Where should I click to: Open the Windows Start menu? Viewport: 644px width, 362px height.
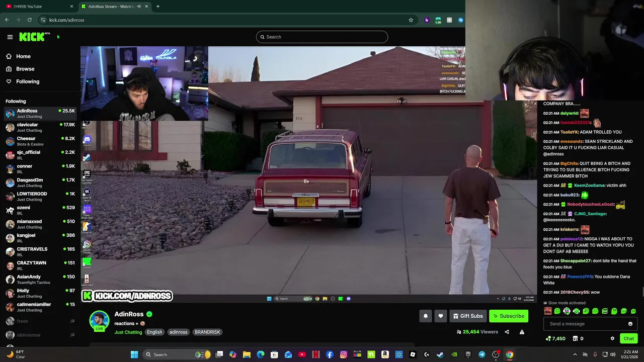pos(134,354)
